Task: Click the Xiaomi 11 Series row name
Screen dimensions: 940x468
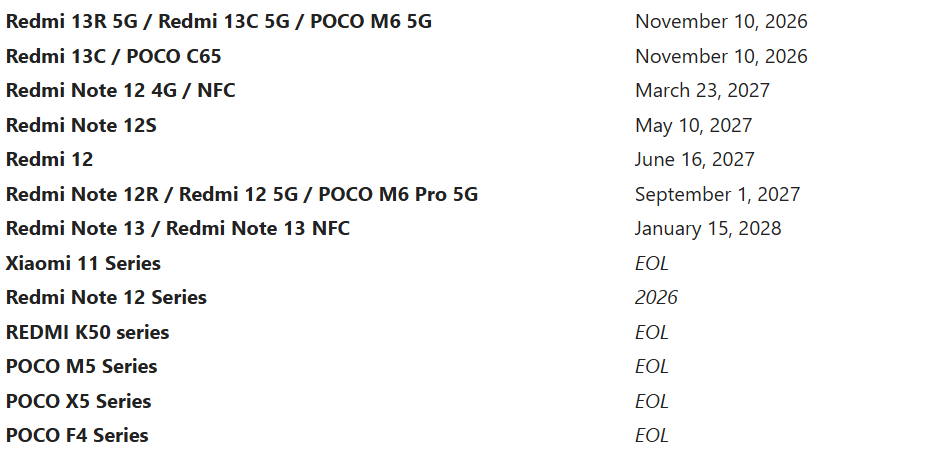Action: (x=83, y=264)
